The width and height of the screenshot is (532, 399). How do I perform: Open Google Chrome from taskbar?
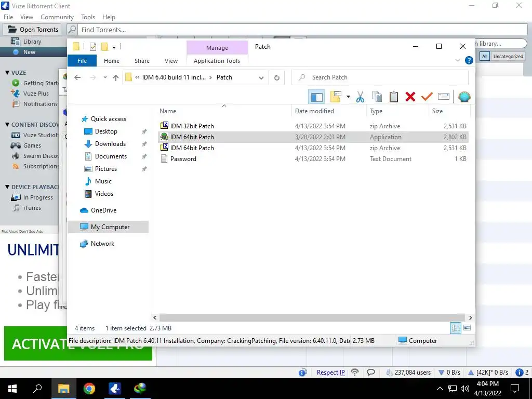pos(89,389)
